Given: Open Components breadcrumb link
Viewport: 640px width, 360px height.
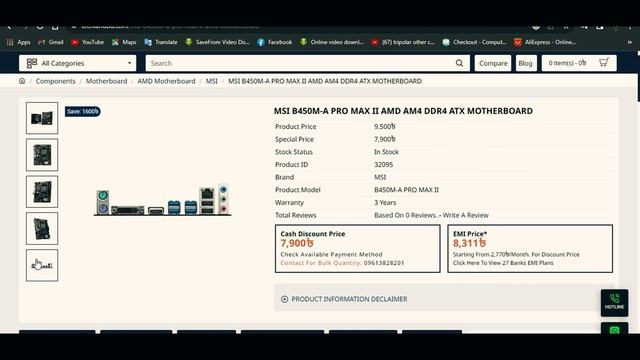Looking at the screenshot, I should click(56, 81).
